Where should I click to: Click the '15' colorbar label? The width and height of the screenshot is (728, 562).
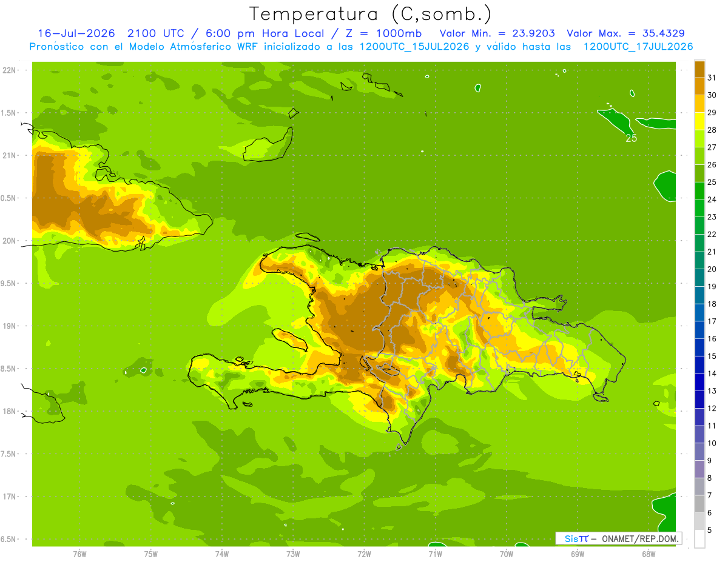712,356
